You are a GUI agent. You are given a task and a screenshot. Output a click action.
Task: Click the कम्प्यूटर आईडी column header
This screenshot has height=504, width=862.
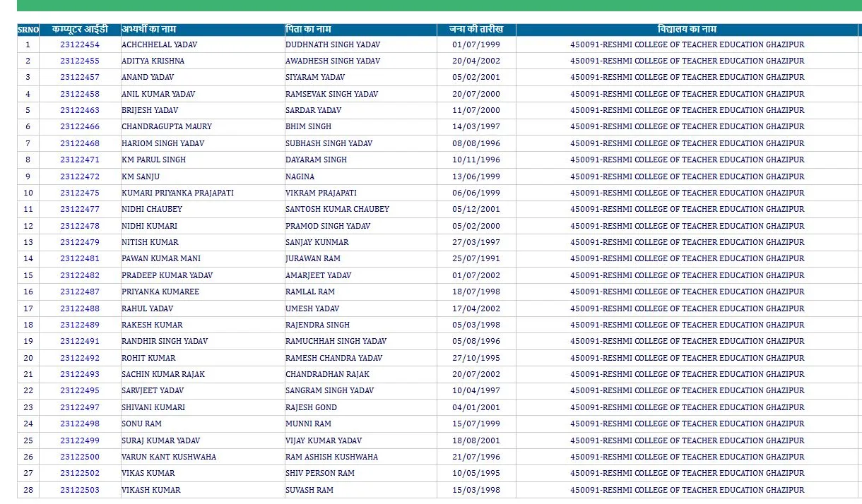[x=80, y=30]
